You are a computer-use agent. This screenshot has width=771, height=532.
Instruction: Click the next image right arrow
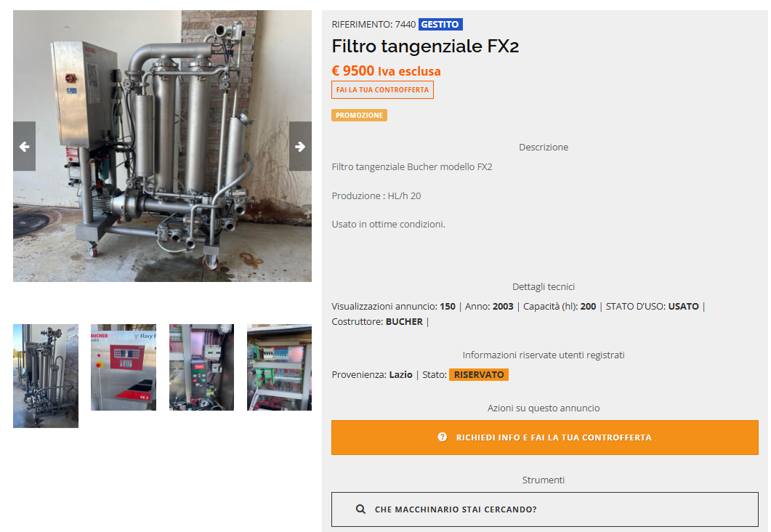pos(300,146)
